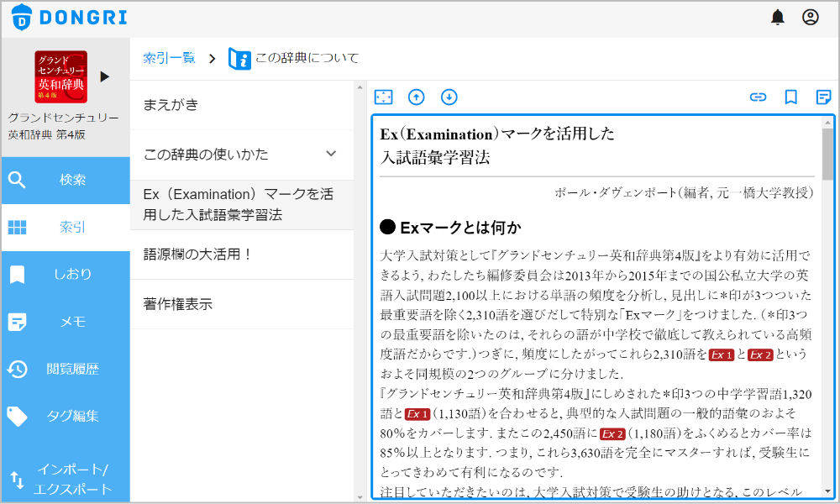Click the DONGRI logo
Image resolution: width=840 pixels, height=504 pixels.
tap(69, 17)
